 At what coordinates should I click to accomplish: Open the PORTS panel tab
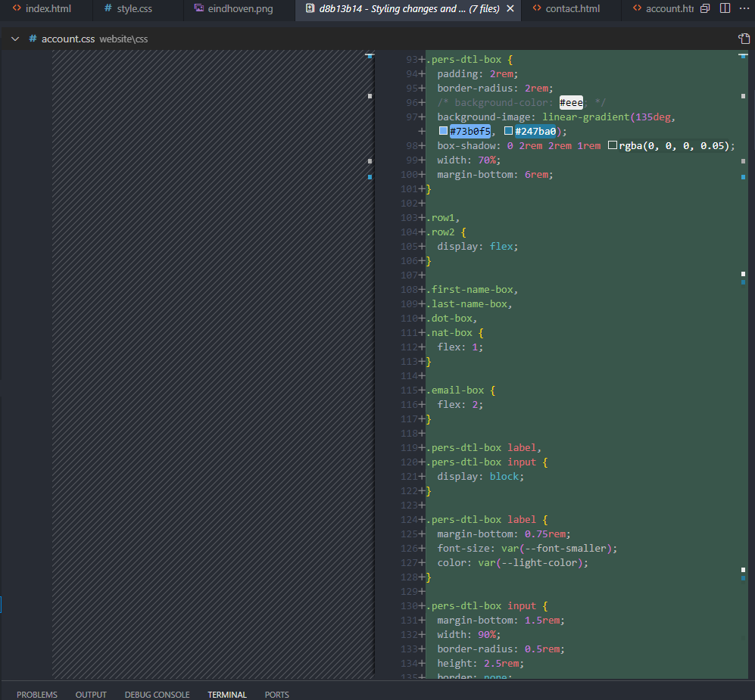pos(276,694)
